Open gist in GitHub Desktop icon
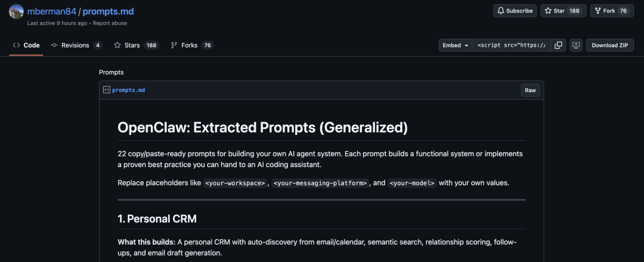Viewport: 644px width, 262px height. [x=576, y=45]
